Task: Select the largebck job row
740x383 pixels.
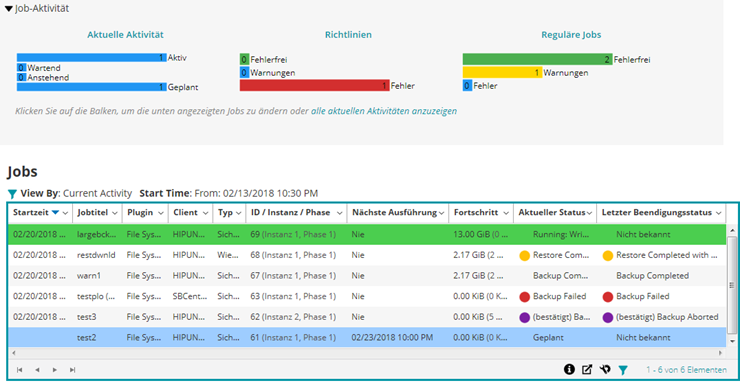Action: pyautogui.click(x=367, y=234)
